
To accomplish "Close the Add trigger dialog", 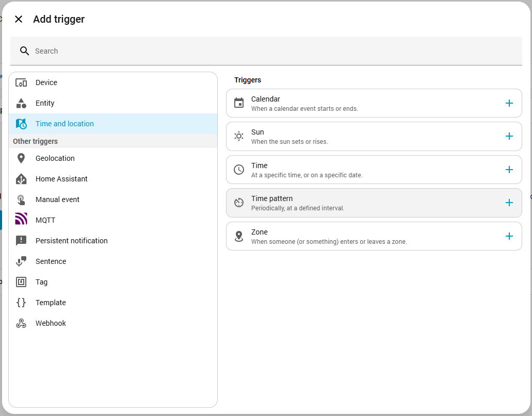I will point(19,19).
